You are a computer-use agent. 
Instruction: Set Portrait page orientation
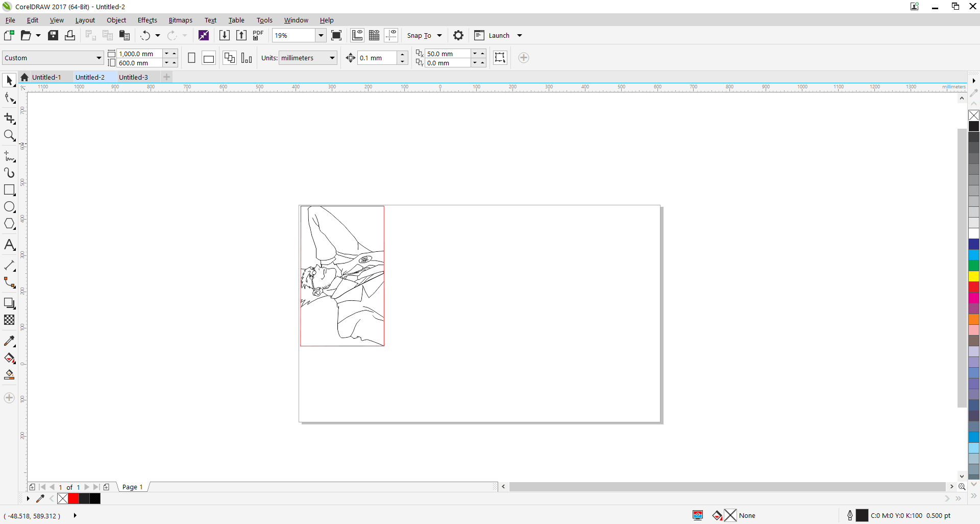[192, 58]
